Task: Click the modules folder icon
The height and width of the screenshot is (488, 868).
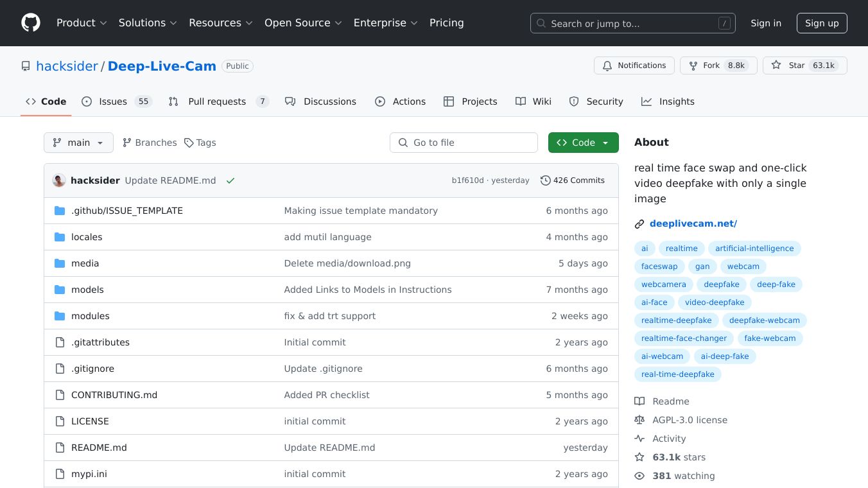Action: point(60,316)
